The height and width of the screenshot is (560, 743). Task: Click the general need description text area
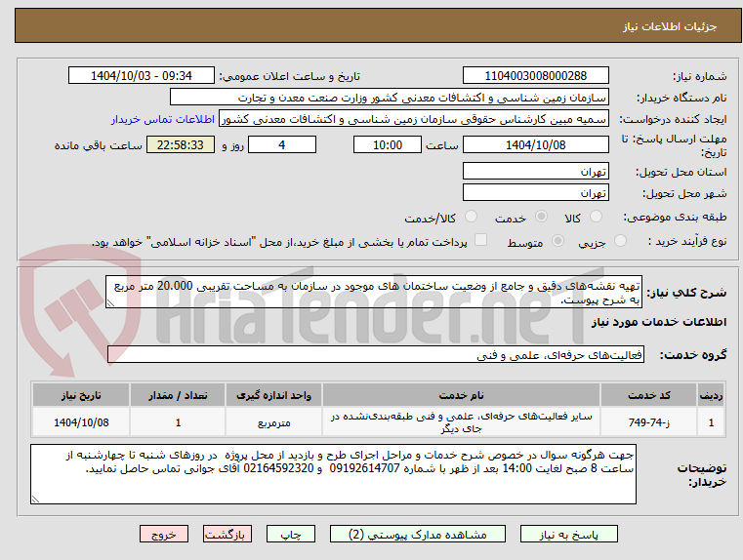pos(373,292)
